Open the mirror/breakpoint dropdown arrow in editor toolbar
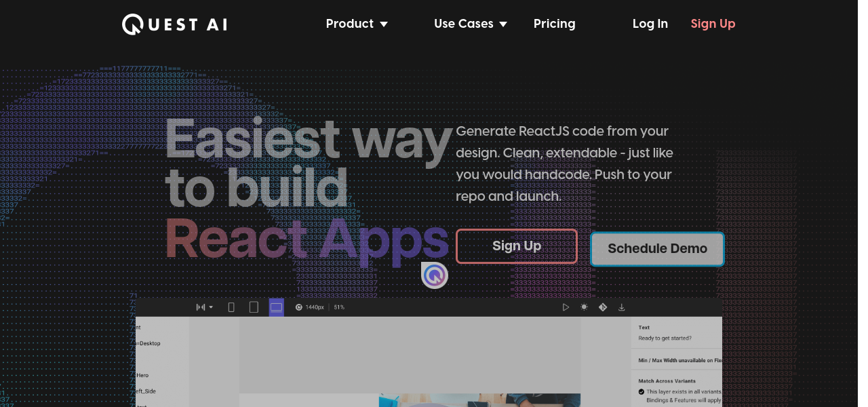 [x=211, y=307]
